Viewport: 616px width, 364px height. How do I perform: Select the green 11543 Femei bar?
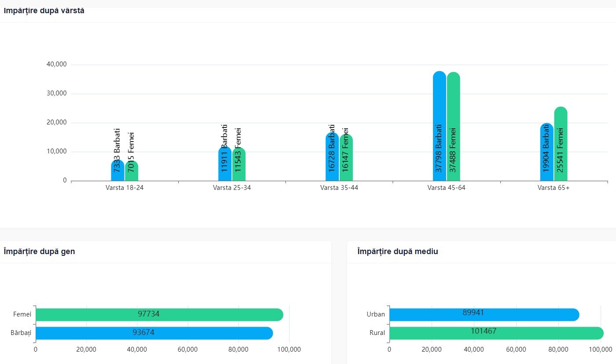pyautogui.click(x=239, y=164)
